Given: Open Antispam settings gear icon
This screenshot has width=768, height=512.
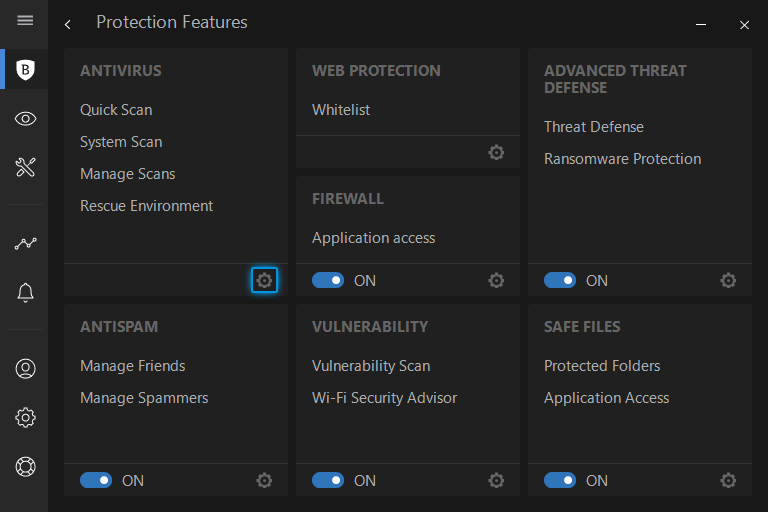Looking at the screenshot, I should point(264,480).
